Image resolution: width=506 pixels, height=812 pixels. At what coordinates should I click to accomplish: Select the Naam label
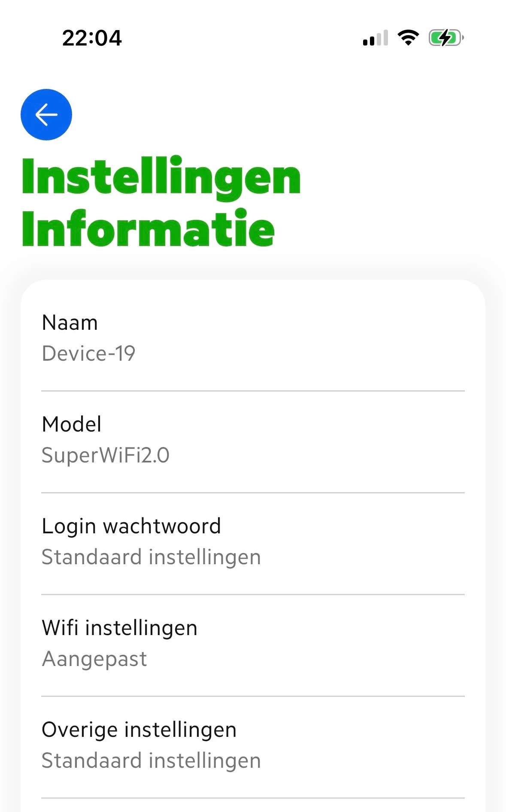(70, 322)
